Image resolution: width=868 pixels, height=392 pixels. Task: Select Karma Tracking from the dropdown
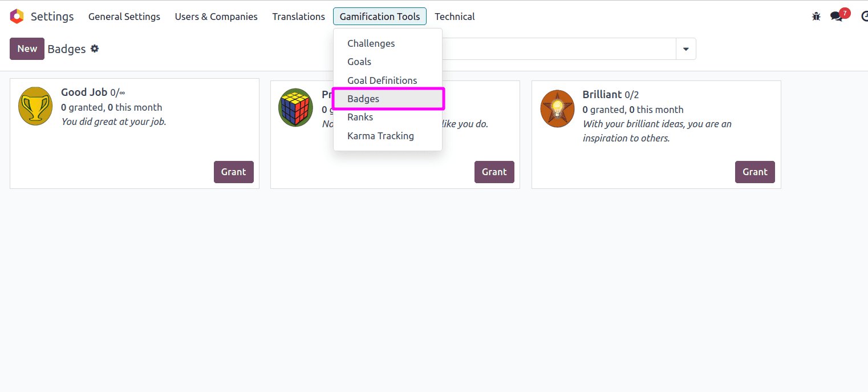(x=380, y=136)
